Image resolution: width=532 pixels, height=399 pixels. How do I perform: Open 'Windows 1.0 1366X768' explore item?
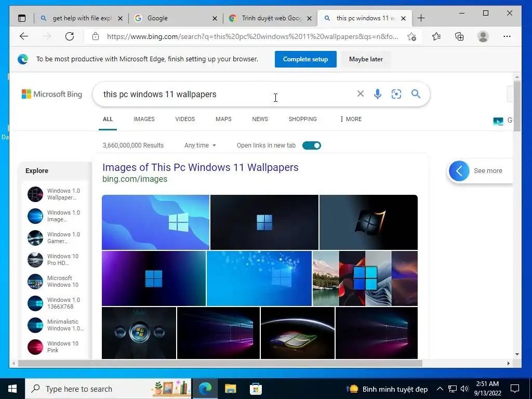pyautogui.click(x=54, y=303)
